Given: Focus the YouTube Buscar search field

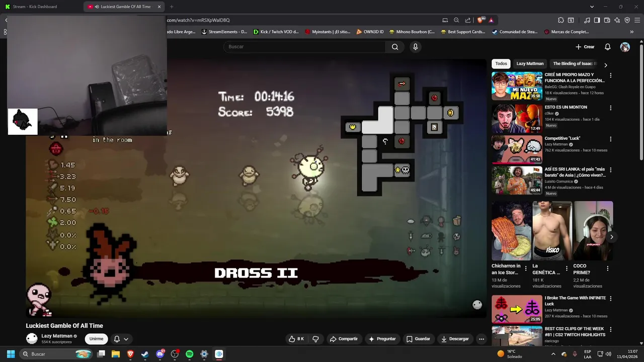Looking at the screenshot, I should click(x=304, y=47).
